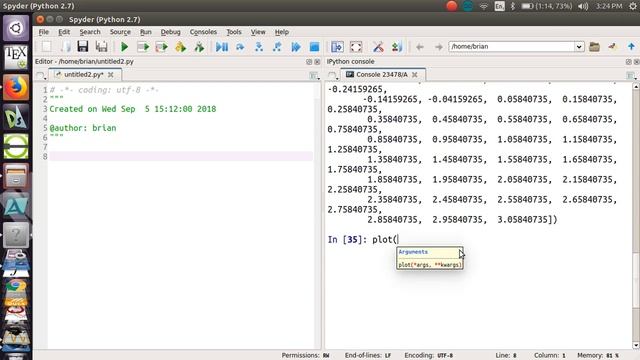
Task: Toggle fullscreen mode icon
Action: 356,47
